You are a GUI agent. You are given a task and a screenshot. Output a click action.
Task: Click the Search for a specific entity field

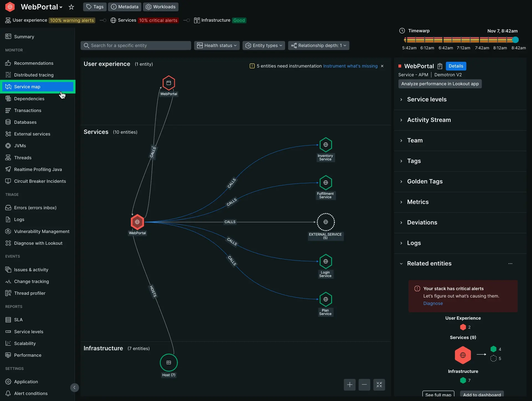(x=136, y=45)
